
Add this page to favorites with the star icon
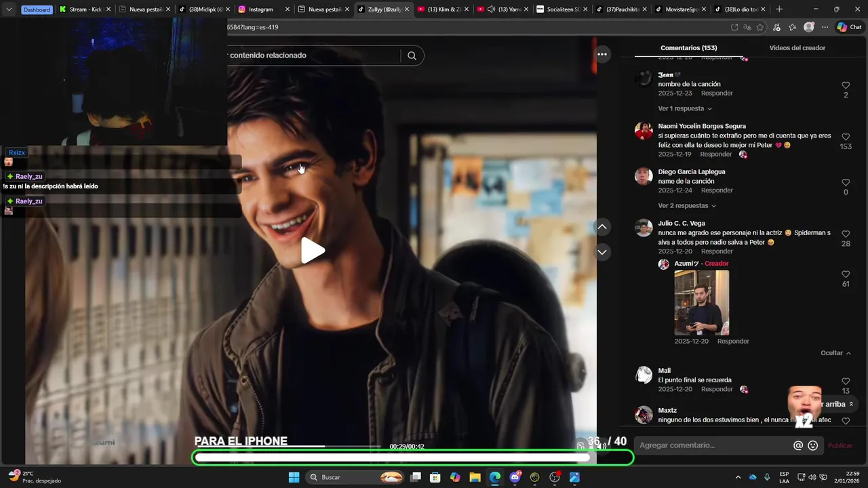(x=760, y=27)
